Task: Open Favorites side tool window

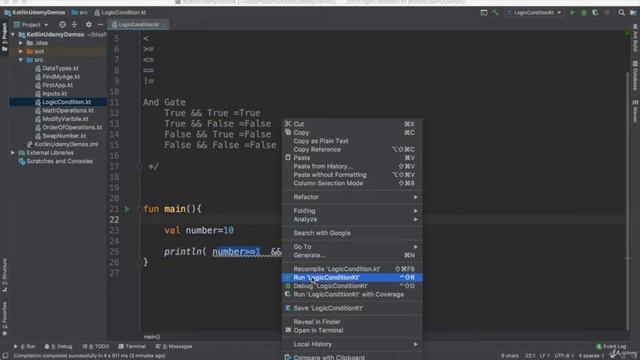Action: click(4, 318)
